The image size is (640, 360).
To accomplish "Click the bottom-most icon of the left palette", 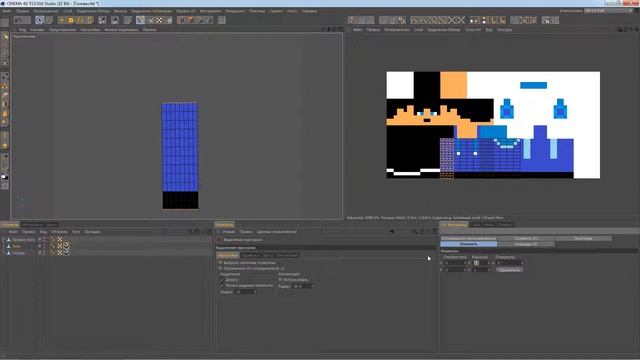I will 5,186.
